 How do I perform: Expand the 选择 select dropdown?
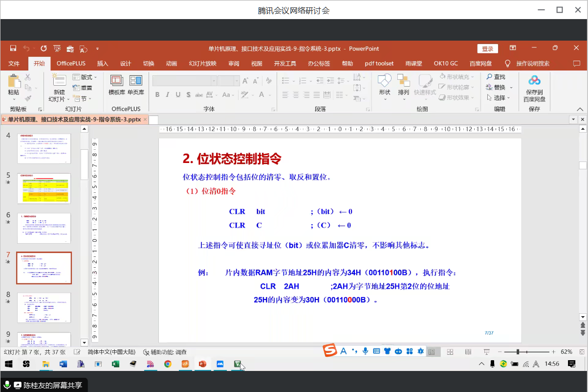pos(500,97)
